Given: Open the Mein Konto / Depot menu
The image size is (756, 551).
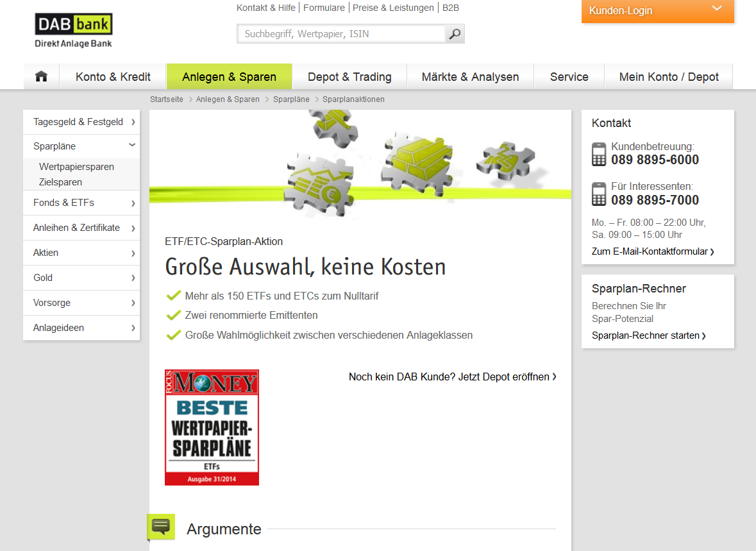Looking at the screenshot, I should 669,77.
